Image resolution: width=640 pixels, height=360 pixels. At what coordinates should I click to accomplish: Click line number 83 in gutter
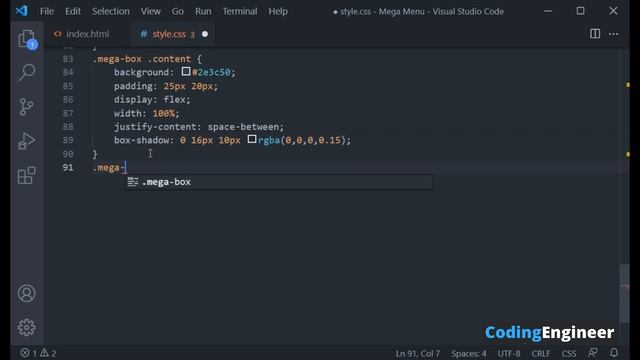click(x=68, y=59)
